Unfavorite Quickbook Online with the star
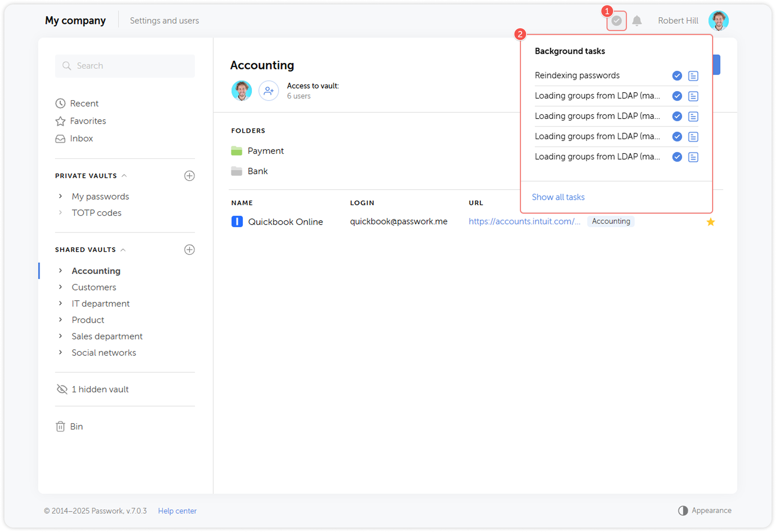This screenshot has width=776, height=532. (710, 222)
